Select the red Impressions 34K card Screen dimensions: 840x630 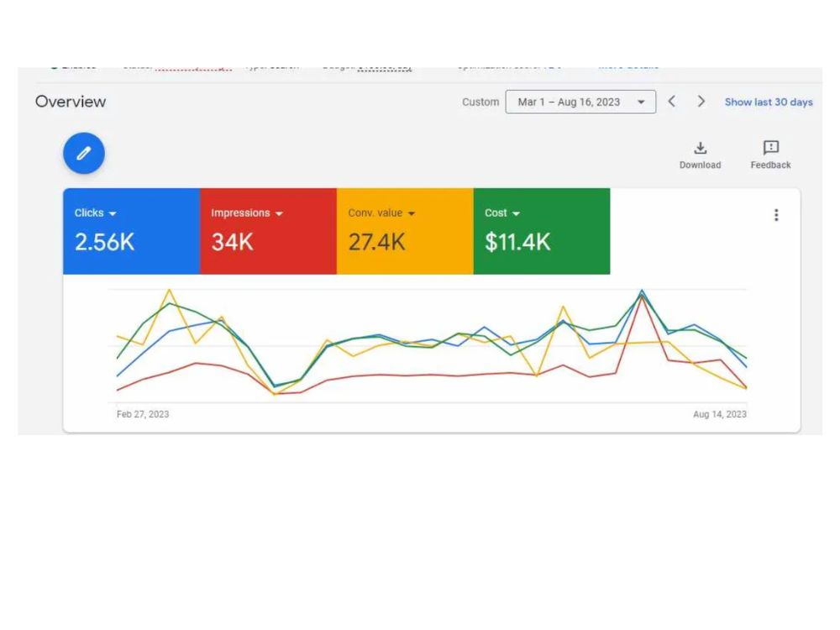pos(268,232)
